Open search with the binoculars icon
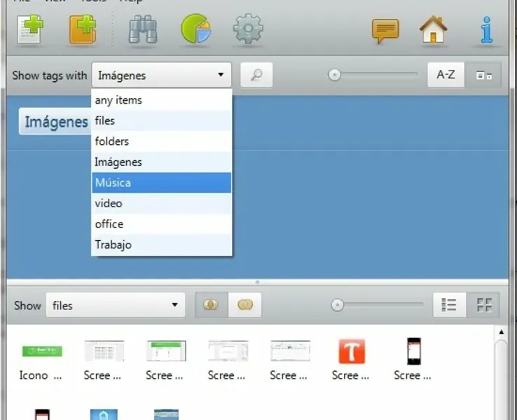 tap(142, 29)
